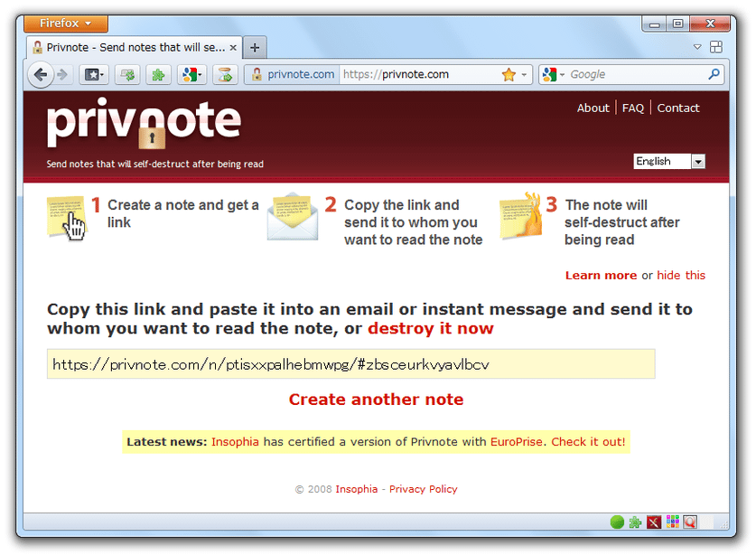Open the tab groups grid icon
The width and height of the screenshot is (756, 555).
click(716, 47)
